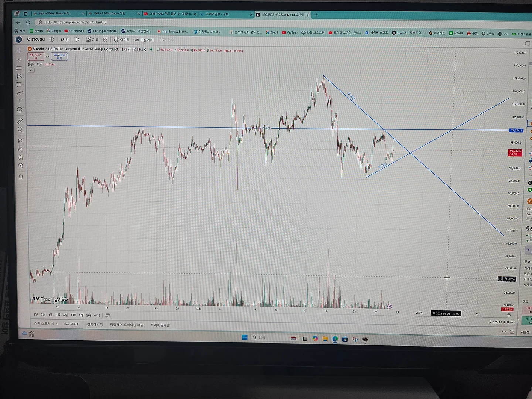Click the user profile S avatar

click(18, 40)
